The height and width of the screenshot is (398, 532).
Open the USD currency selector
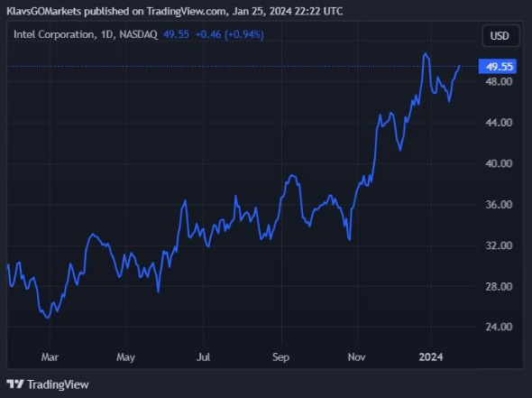pyautogui.click(x=500, y=36)
